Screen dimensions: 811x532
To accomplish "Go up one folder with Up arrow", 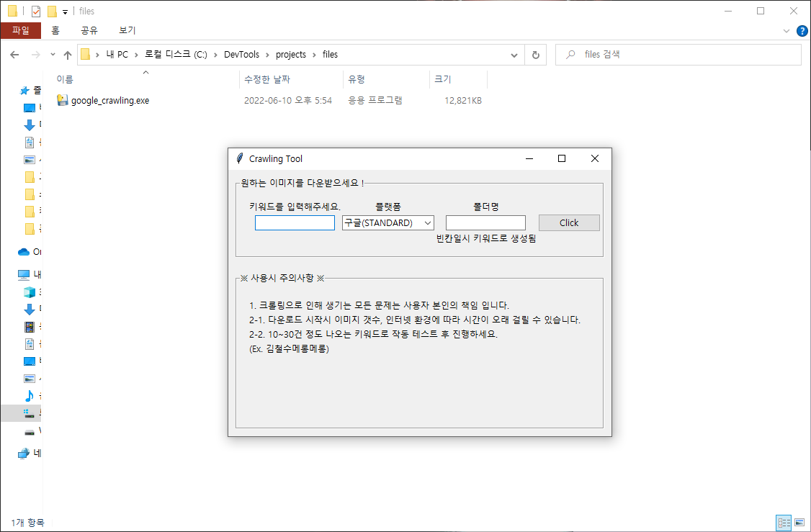I will (68, 55).
